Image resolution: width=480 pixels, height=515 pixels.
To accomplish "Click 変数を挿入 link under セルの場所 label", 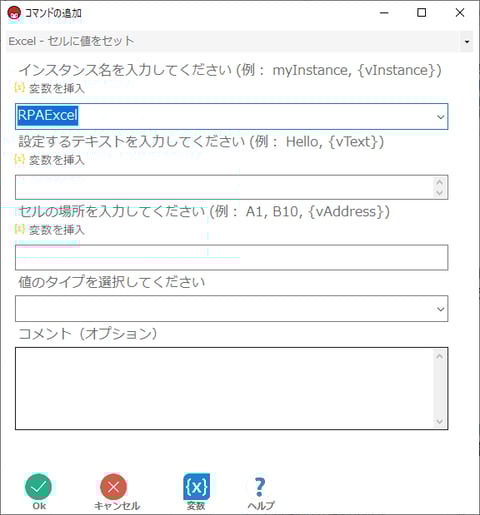I will (57, 230).
